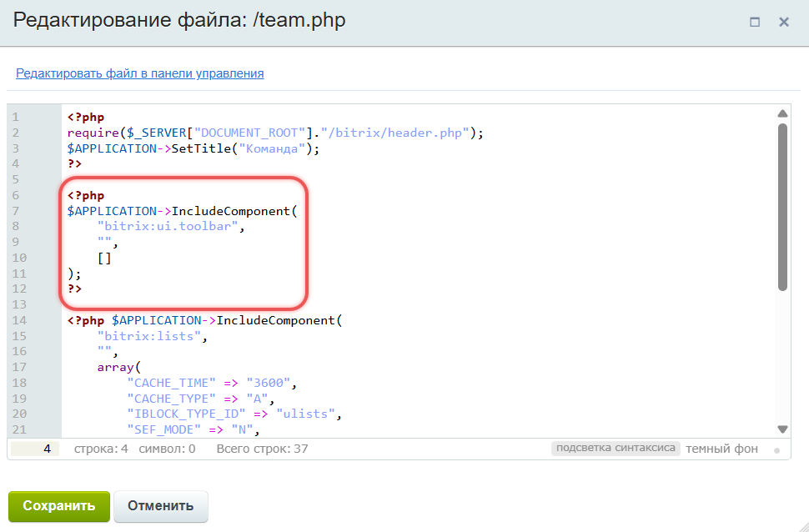The image size is (809, 532).
Task: Click the 'Всего строк: 37' status text
Action: tap(262, 449)
